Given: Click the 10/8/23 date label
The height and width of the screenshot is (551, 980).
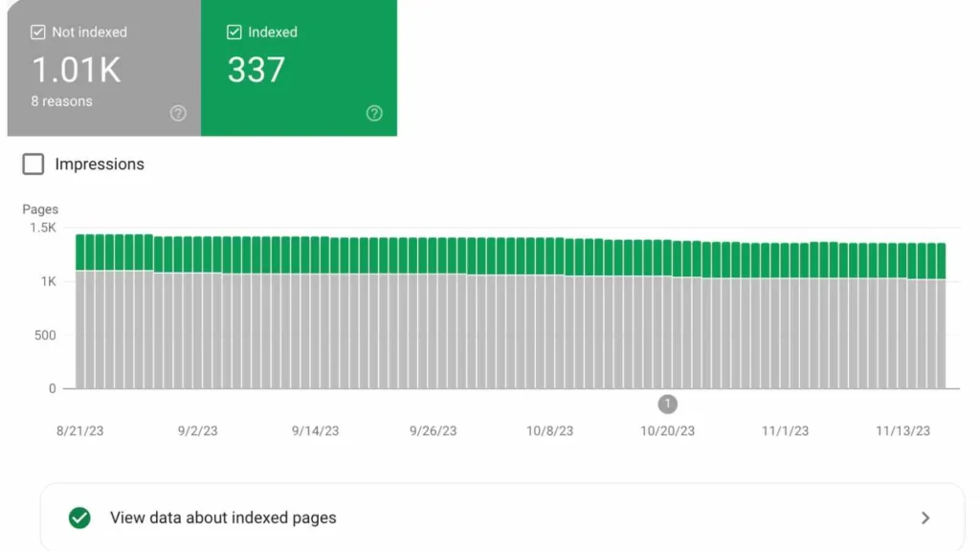Looking at the screenshot, I should (x=549, y=430).
